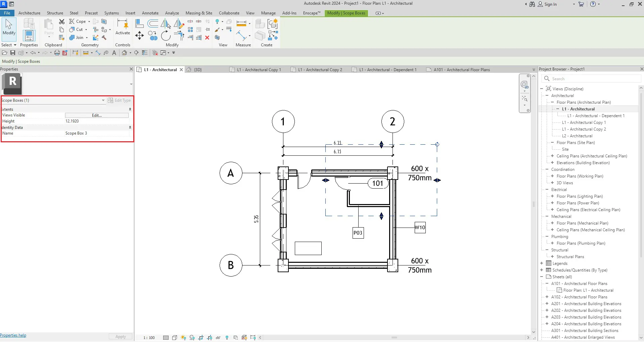Select the Rotate tool in the ribbon

pos(166,36)
